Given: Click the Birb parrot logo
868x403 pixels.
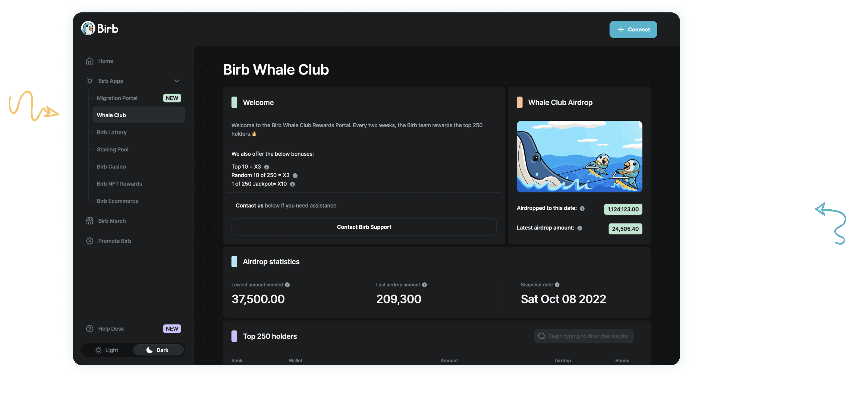Looking at the screenshot, I should click(88, 28).
